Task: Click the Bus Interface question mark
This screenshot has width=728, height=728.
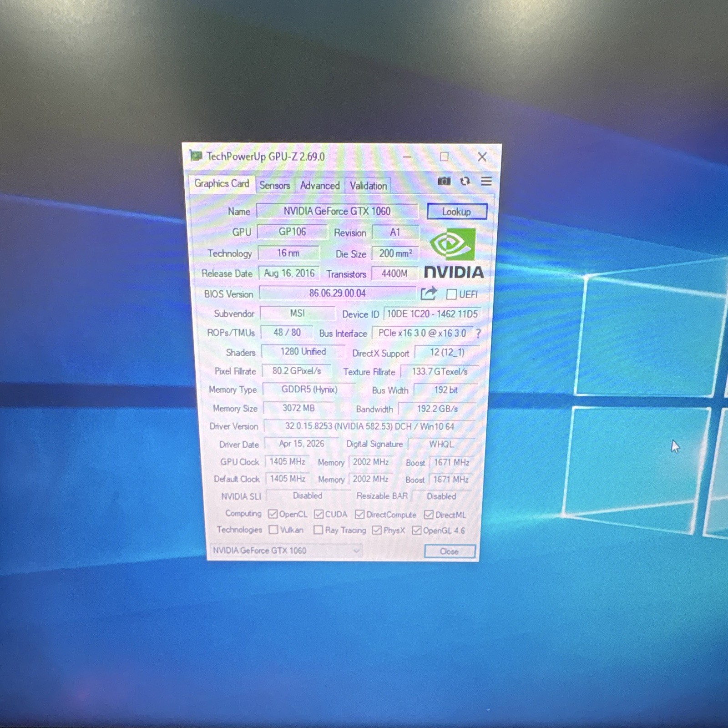Action: (478, 334)
